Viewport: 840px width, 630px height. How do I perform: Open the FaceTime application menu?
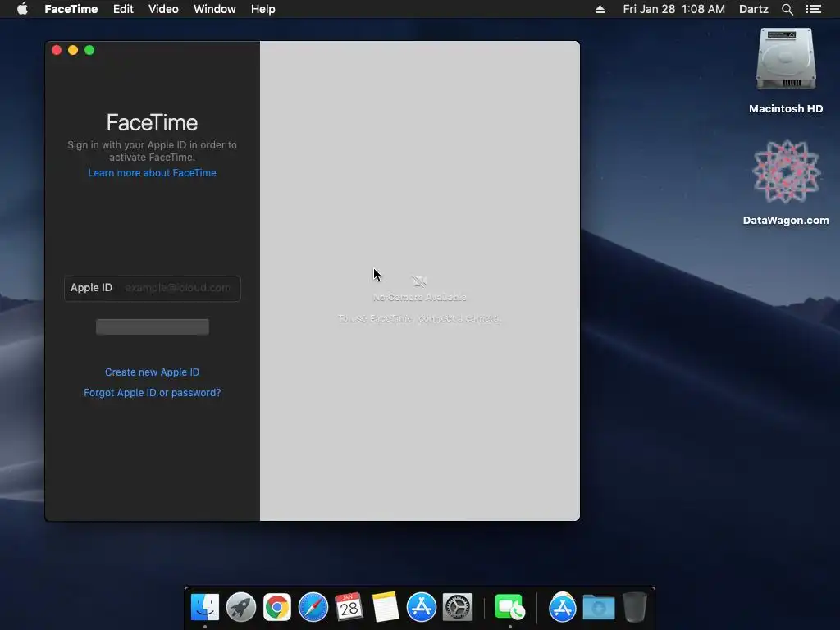71,9
